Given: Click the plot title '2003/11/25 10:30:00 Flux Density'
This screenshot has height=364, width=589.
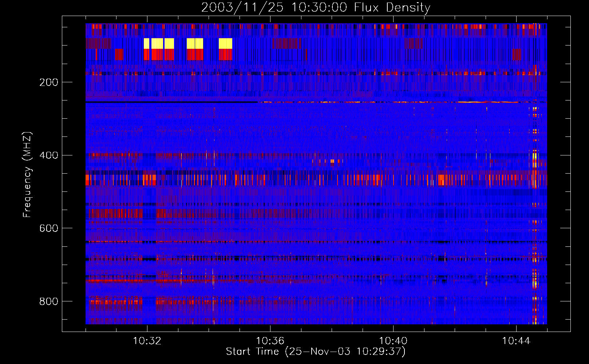Looking at the screenshot, I should (x=316, y=7).
